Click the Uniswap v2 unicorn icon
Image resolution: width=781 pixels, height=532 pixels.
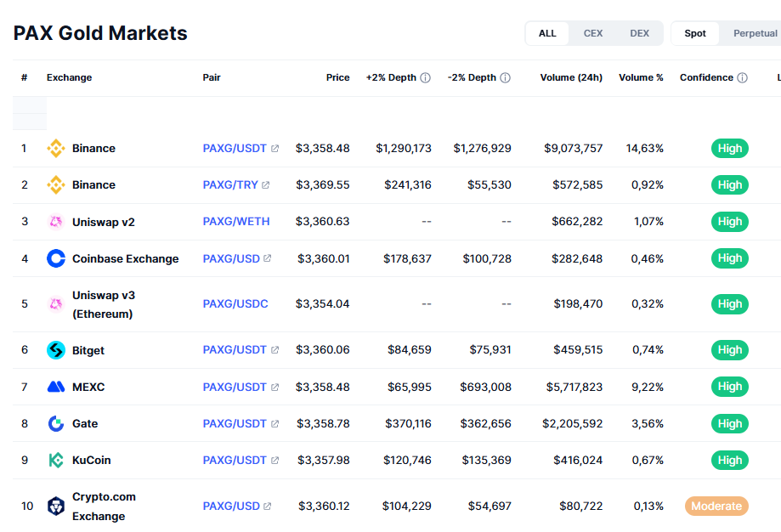[x=56, y=222]
